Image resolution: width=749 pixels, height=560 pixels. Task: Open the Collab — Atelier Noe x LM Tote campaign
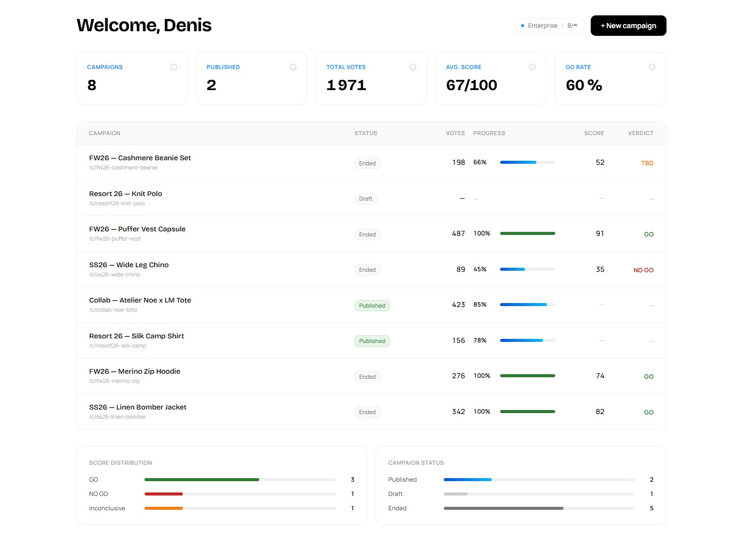(x=140, y=300)
